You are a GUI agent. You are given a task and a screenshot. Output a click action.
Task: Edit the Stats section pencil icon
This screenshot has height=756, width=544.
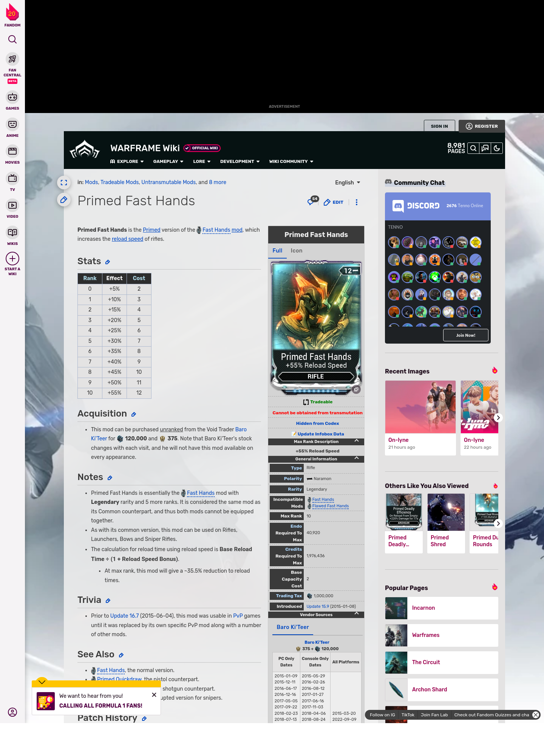pyautogui.click(x=108, y=262)
